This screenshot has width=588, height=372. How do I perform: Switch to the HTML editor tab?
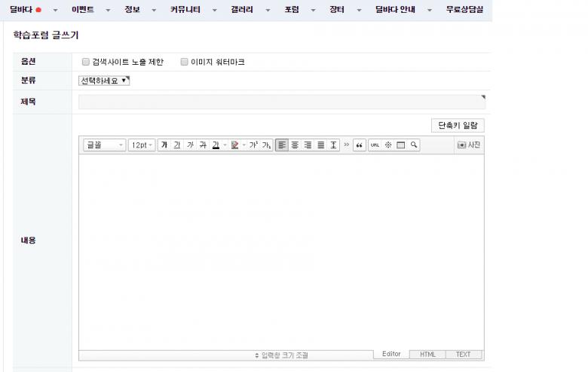[x=427, y=354]
